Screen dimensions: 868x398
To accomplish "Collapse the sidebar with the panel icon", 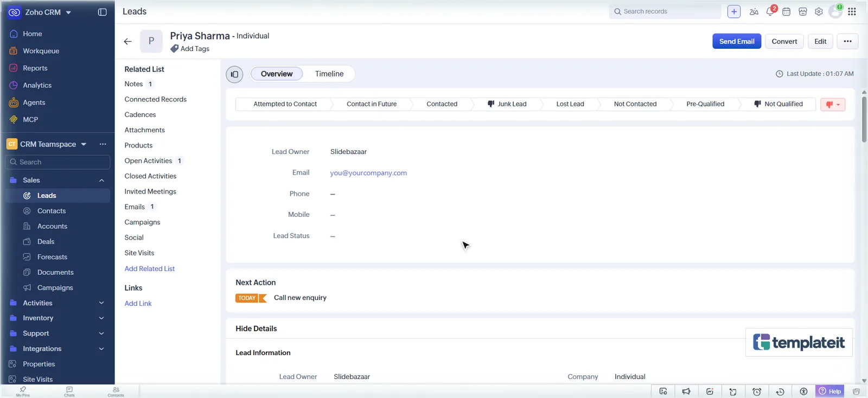I will pos(102,12).
